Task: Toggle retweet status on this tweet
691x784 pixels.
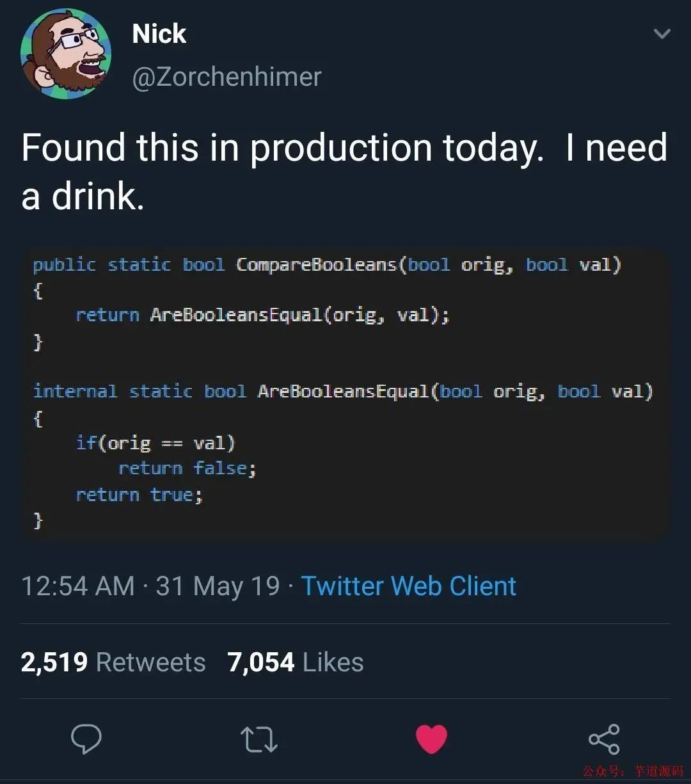Action: tap(258, 740)
